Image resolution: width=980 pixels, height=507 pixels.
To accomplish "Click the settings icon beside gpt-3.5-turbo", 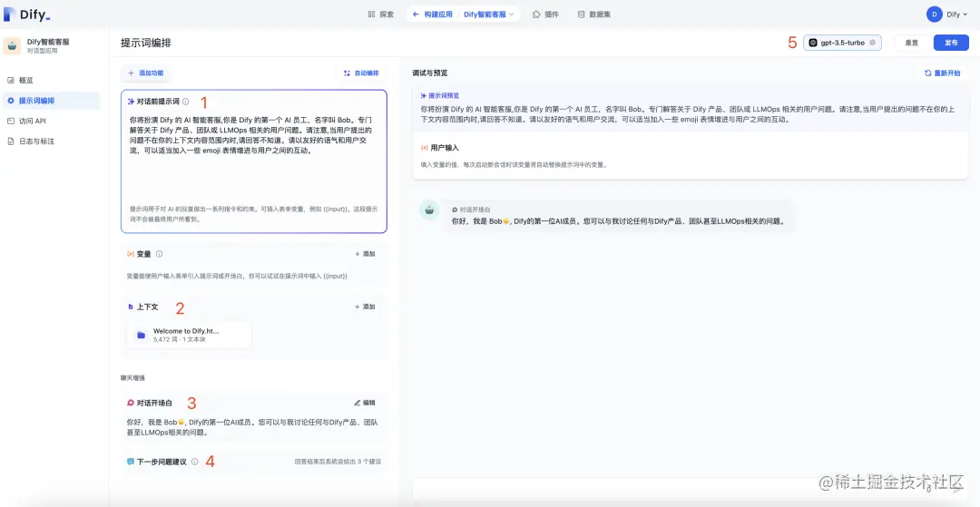I will 873,43.
